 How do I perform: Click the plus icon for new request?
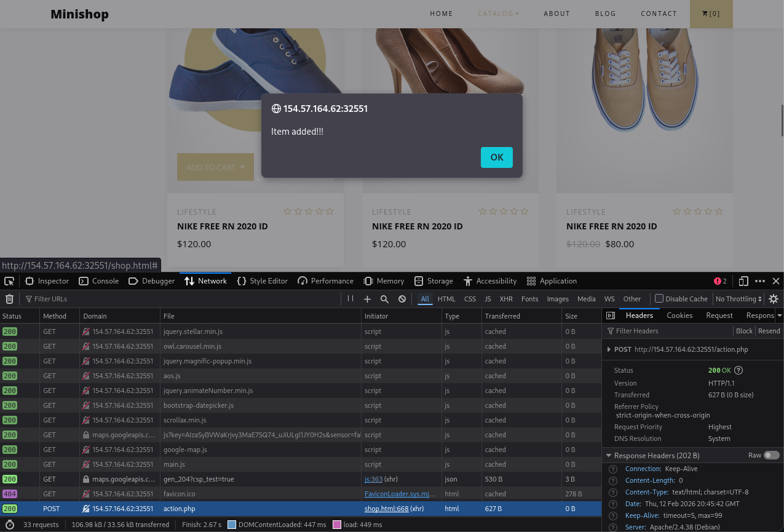tap(367, 299)
